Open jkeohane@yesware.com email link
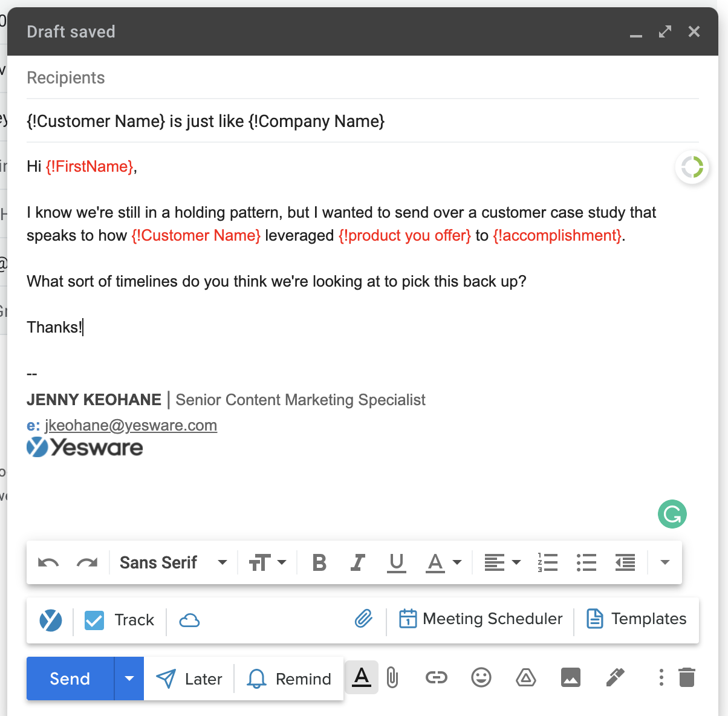This screenshot has height=716, width=728. point(131,425)
